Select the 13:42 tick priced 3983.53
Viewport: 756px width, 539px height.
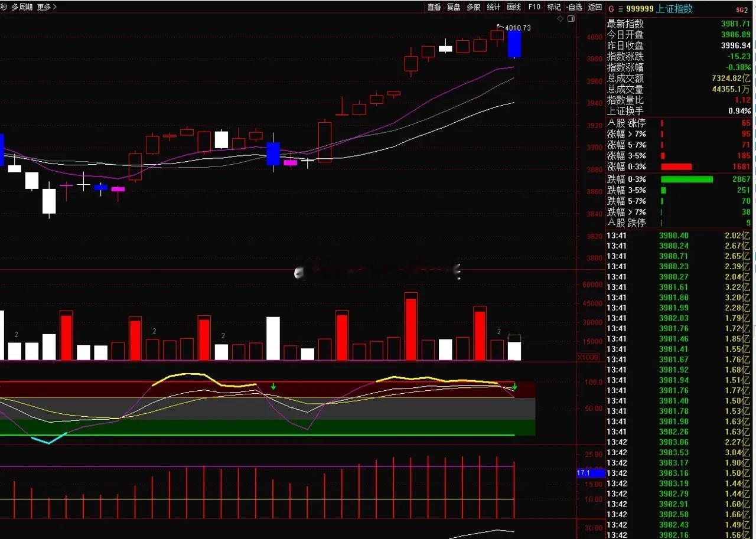pyautogui.click(x=680, y=452)
